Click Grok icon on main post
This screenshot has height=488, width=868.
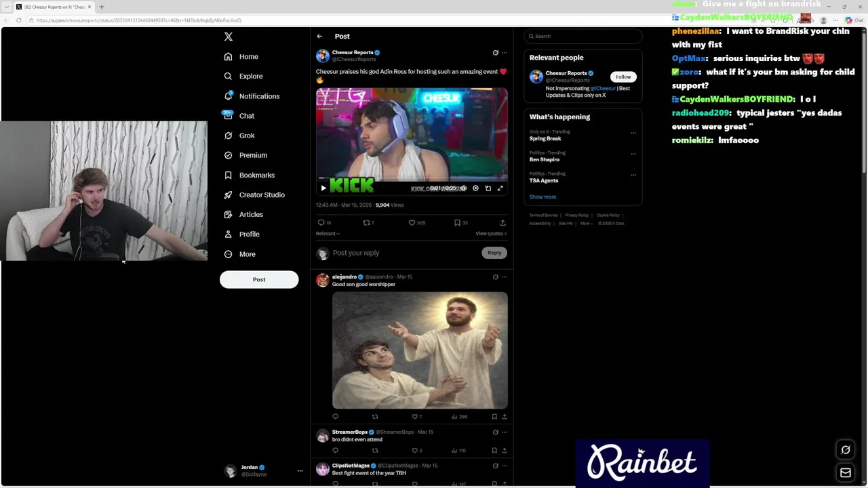point(495,53)
